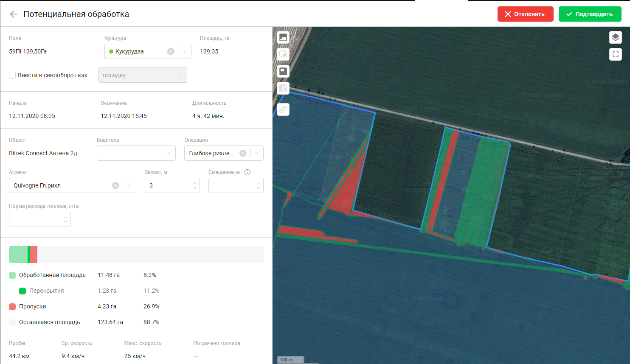Image resolution: width=630 pixels, height=364 pixels.
Task: Expand the map to fullscreen
Action: pyautogui.click(x=615, y=54)
